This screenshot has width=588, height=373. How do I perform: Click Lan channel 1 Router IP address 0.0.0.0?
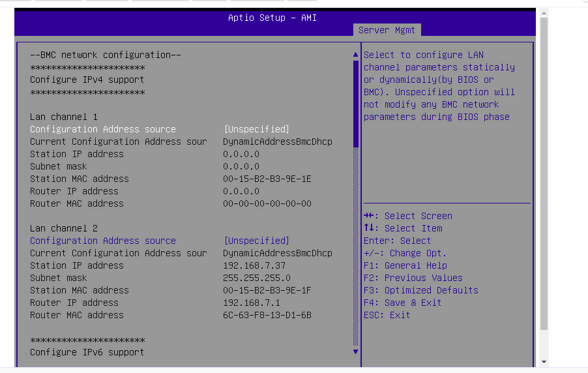(241, 191)
